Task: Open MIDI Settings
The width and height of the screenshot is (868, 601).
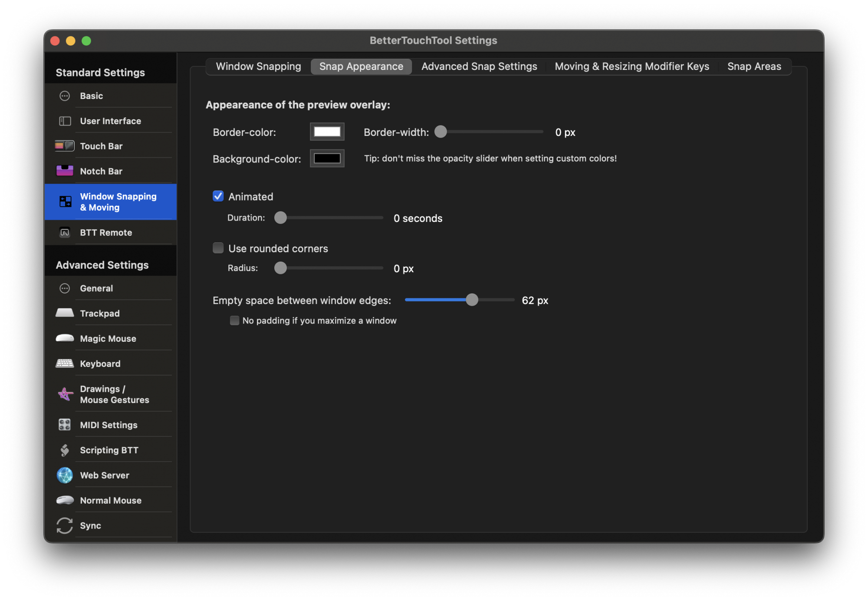Action: [x=110, y=425]
